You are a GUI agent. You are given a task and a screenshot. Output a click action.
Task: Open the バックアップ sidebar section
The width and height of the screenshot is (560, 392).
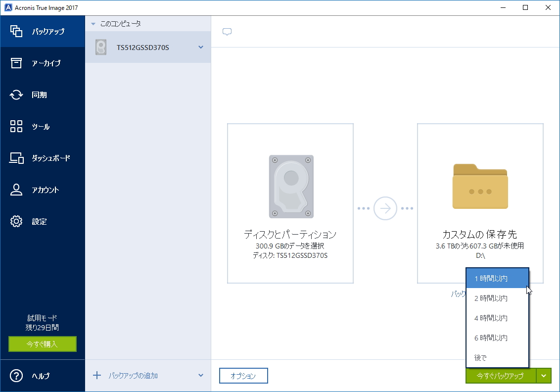[x=43, y=32]
